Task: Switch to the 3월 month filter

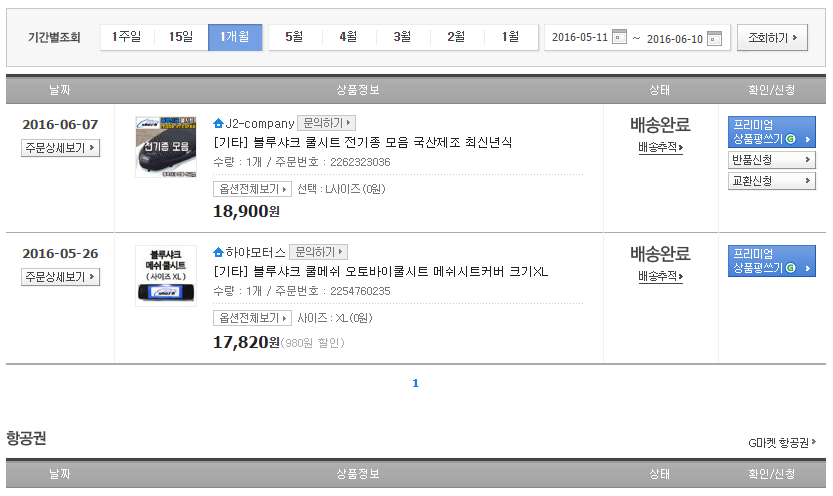Action: [x=402, y=37]
